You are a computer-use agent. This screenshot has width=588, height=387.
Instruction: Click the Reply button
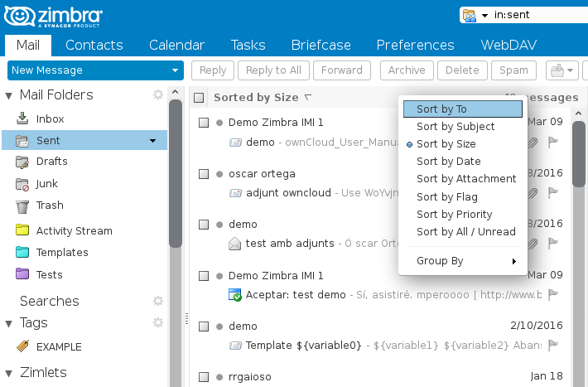coord(213,70)
